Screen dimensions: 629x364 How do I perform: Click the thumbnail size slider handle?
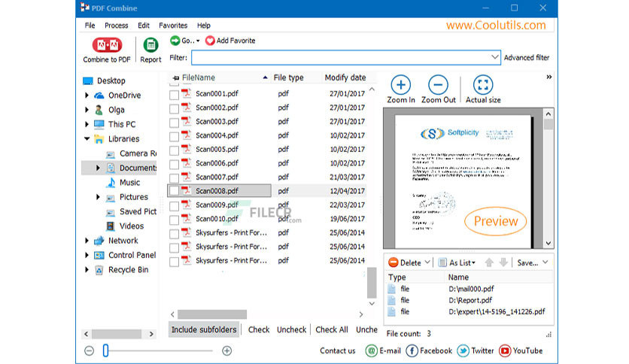105,350
